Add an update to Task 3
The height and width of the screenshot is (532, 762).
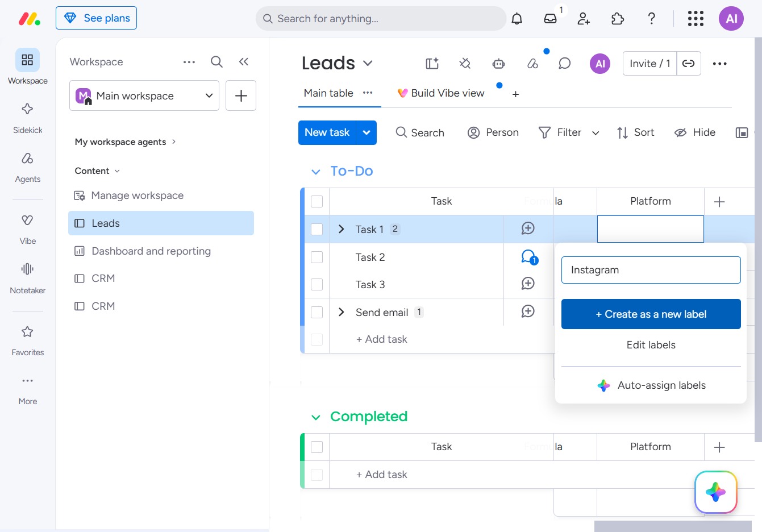tap(528, 284)
